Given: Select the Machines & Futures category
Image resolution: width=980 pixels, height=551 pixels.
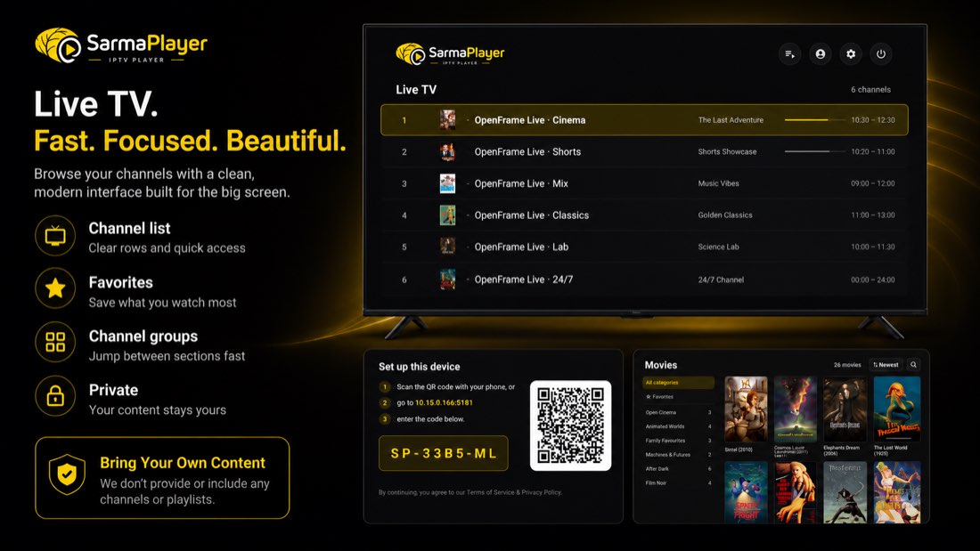Looking at the screenshot, I should [678, 455].
